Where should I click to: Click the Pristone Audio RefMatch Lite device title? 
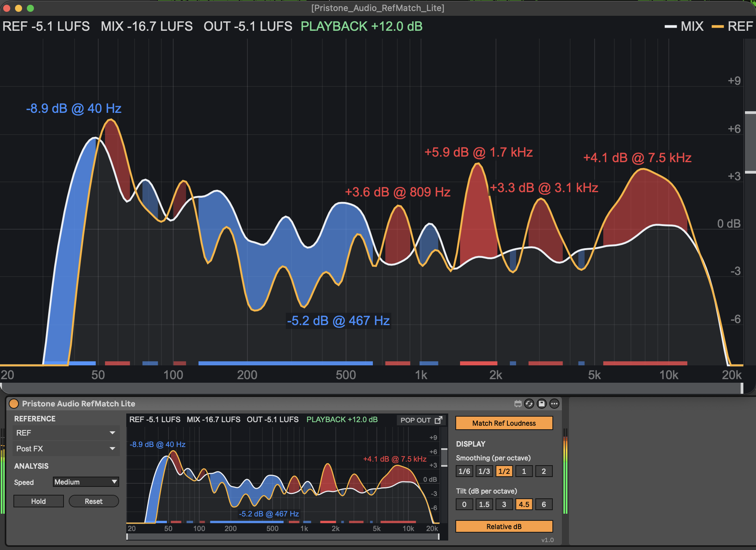tap(79, 404)
